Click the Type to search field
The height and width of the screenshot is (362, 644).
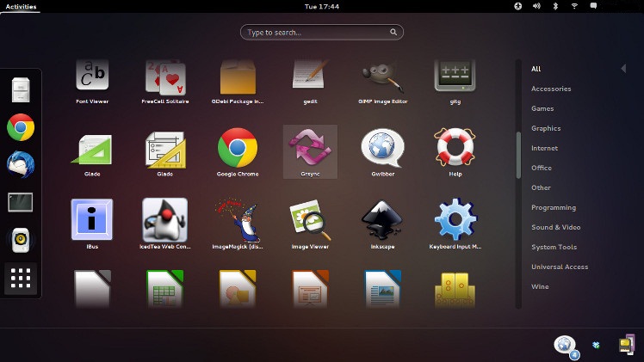click(322, 33)
